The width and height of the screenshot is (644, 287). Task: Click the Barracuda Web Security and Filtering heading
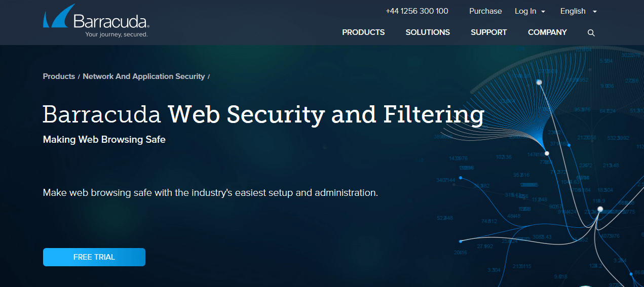(x=263, y=114)
